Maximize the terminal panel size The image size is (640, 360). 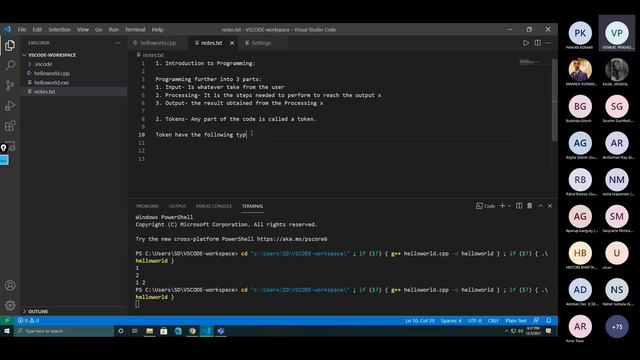click(540, 206)
